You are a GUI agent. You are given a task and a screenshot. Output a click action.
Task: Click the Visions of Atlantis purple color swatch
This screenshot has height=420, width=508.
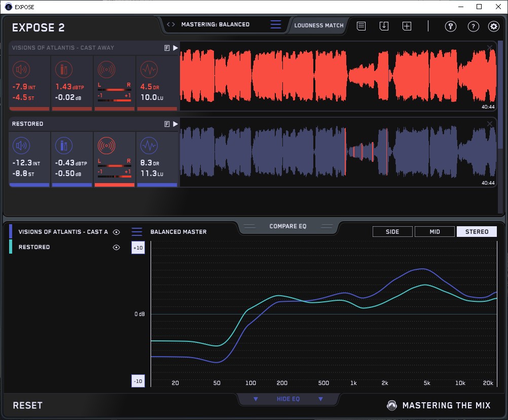[11, 232]
